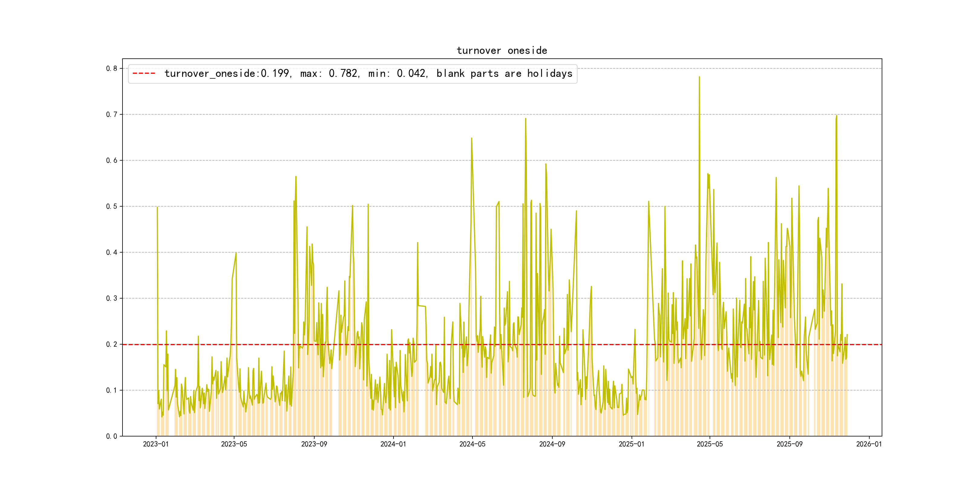
Task: Click the 0.0 y-axis tick label
Action: [x=112, y=436]
